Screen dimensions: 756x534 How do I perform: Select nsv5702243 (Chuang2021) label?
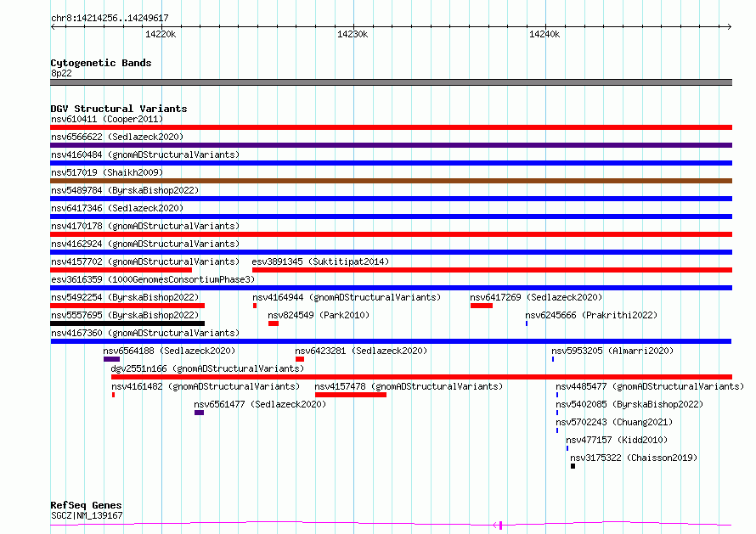614,422
